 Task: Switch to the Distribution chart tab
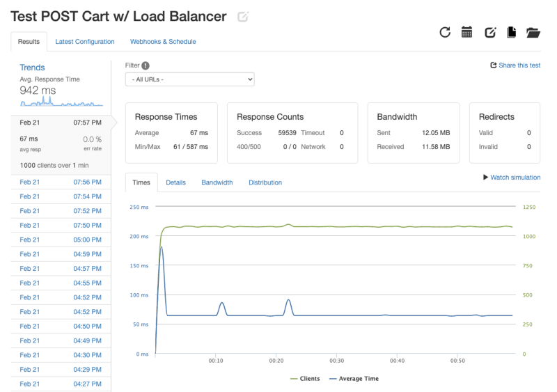(x=265, y=182)
